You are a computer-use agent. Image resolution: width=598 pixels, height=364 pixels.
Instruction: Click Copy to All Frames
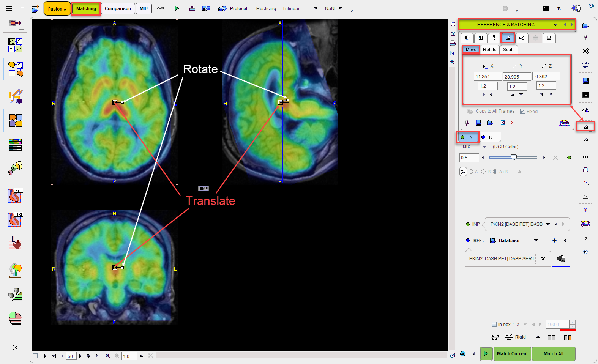point(491,111)
